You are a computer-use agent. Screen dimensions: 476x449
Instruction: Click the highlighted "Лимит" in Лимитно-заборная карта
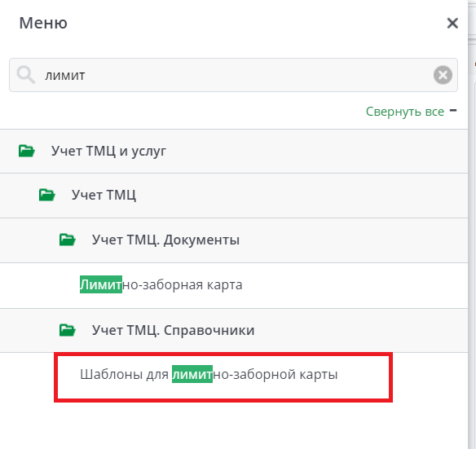point(101,284)
